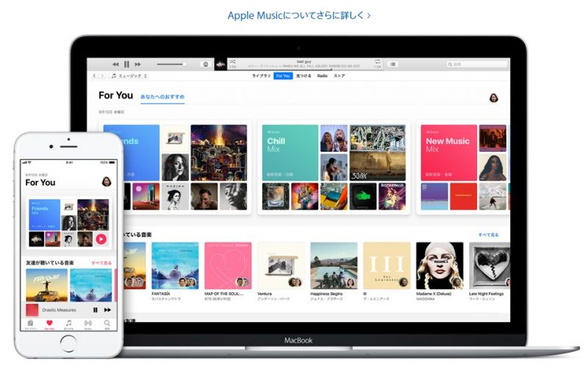Tap the Radio icon on the iPhone tab bar
Screen dimensions: 588x370
(87, 324)
